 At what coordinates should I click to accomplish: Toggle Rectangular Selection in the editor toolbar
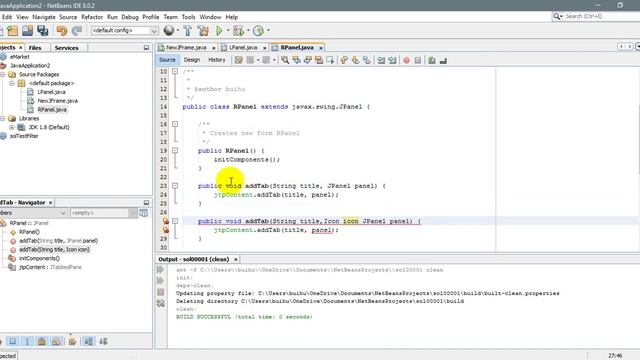click(x=330, y=60)
